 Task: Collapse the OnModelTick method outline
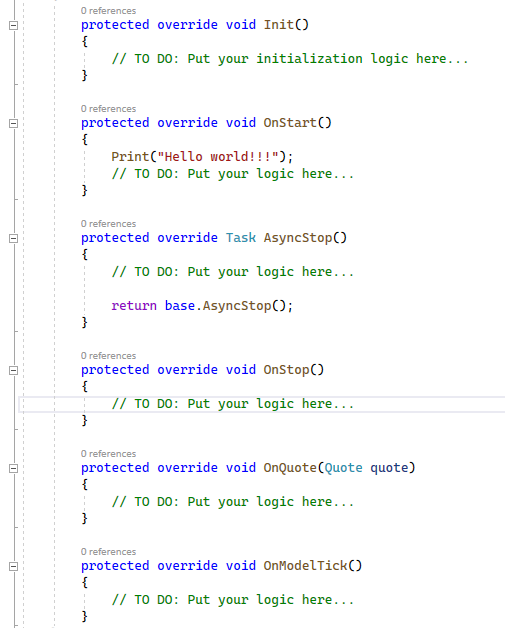(13, 566)
